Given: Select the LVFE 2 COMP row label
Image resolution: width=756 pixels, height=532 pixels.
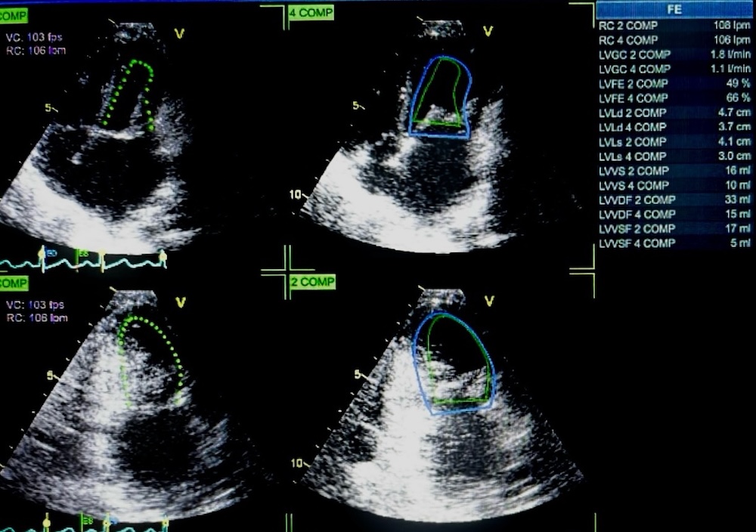Looking at the screenshot, I should tap(633, 84).
